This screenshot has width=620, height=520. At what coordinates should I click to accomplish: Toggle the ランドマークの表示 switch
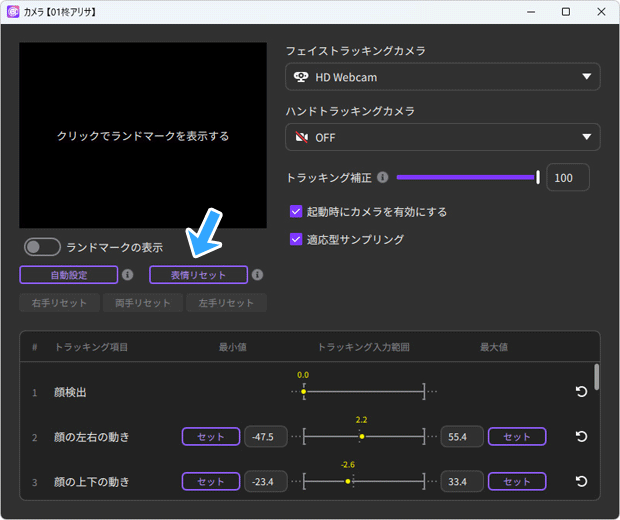pos(42,247)
